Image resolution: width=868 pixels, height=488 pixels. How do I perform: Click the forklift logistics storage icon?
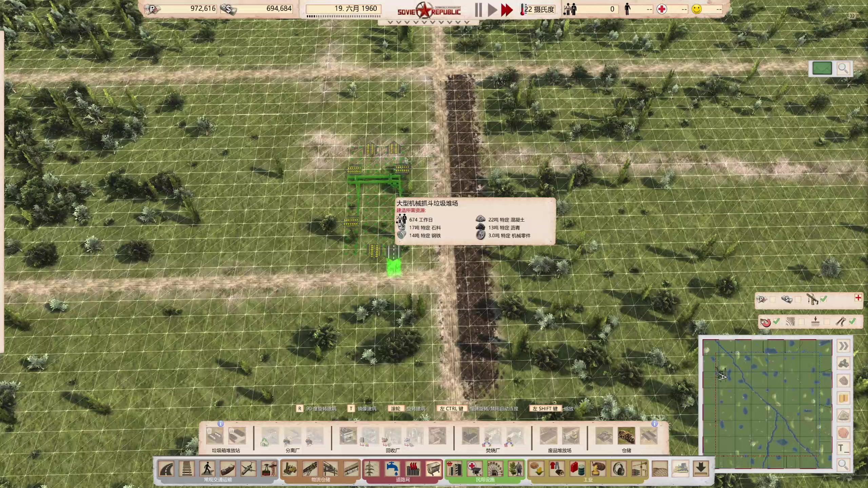(290, 469)
